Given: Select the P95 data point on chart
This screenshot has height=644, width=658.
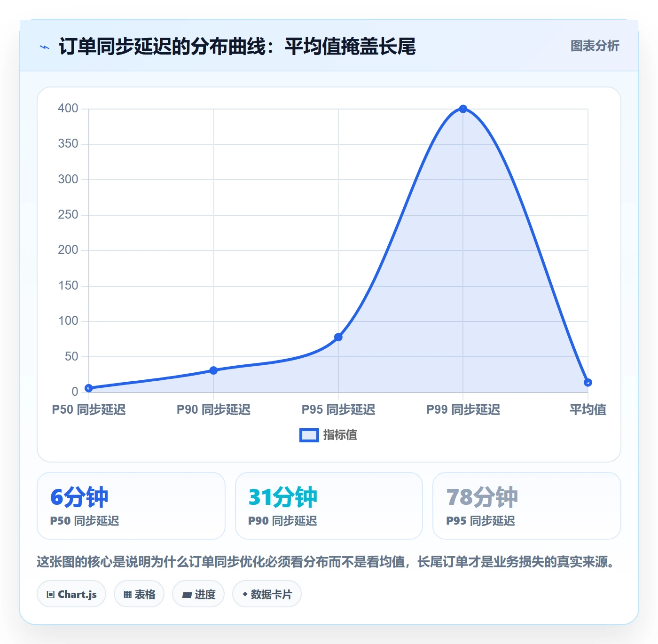Looking at the screenshot, I should 338,337.
